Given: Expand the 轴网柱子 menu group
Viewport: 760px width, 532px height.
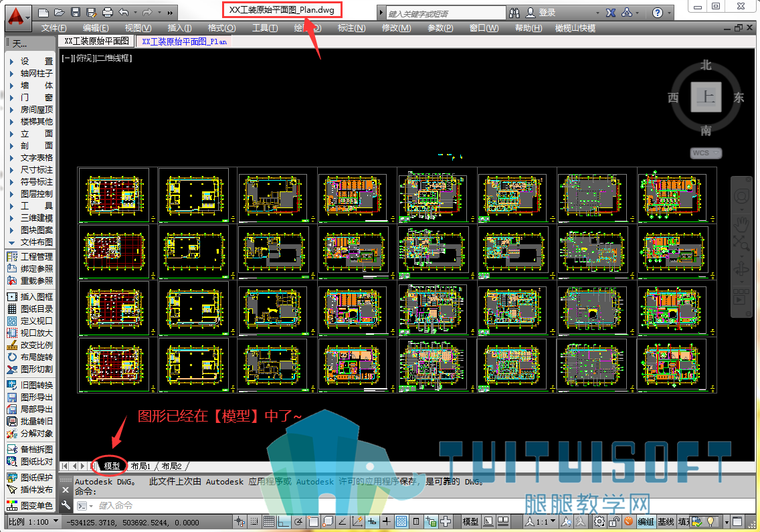Looking at the screenshot, I should (x=31, y=73).
